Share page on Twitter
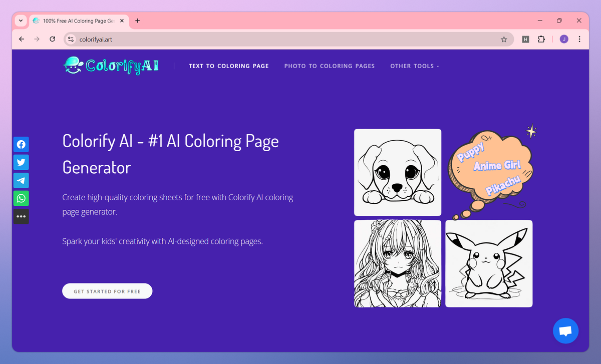Image resolution: width=601 pixels, height=364 pixels. (x=21, y=162)
